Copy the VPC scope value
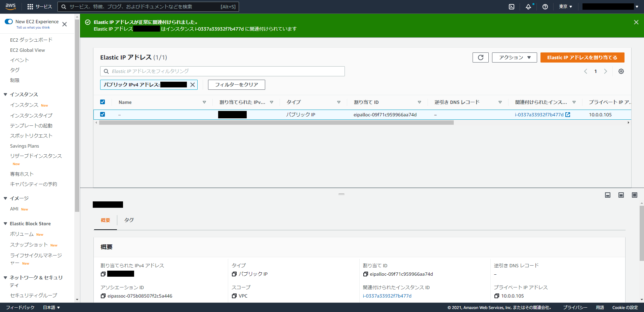The width and height of the screenshot is (644, 312). (234, 296)
